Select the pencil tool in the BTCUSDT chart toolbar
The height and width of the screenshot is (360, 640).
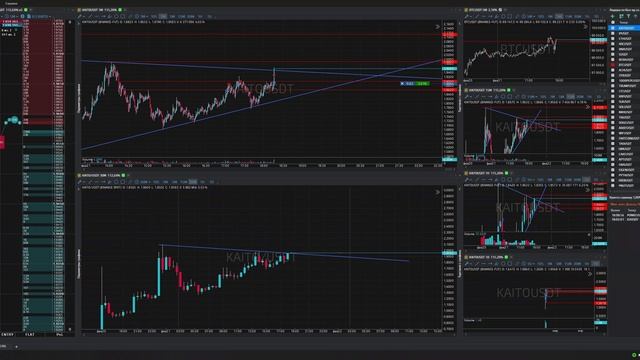(x=467, y=16)
